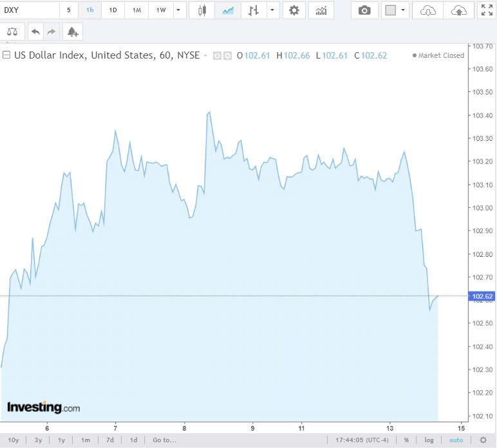The height and width of the screenshot is (448, 497).
Task: Click the compare symbols scale icon
Action: (x=12, y=32)
